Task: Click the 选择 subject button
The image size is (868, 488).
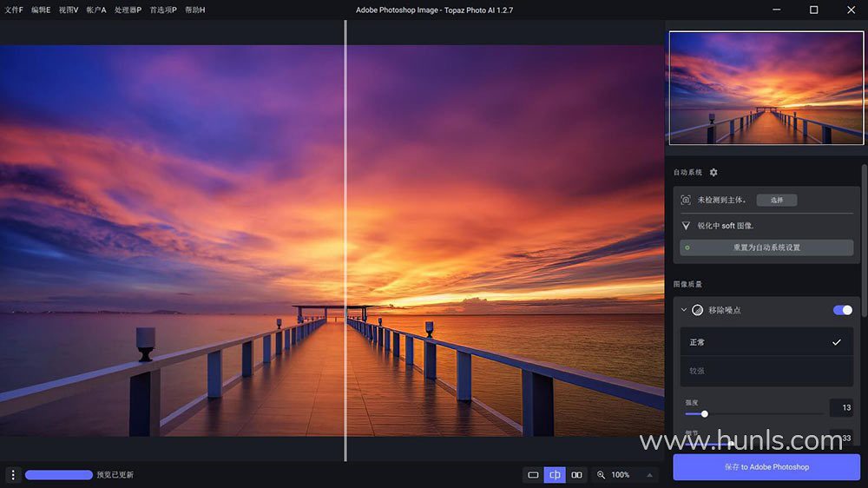Action: point(777,200)
